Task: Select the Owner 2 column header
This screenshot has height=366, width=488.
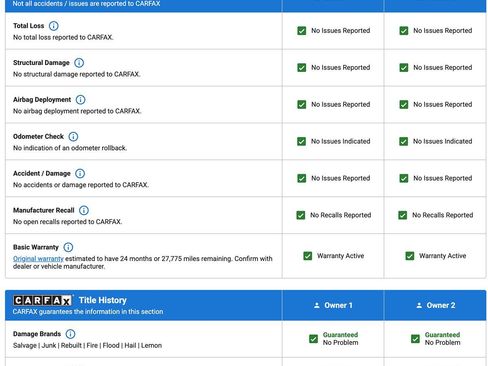Action: pos(435,305)
